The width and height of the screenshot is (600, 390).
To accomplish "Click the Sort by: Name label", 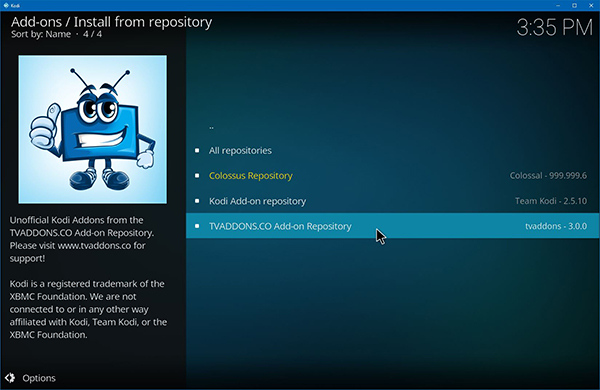I will click(x=41, y=34).
